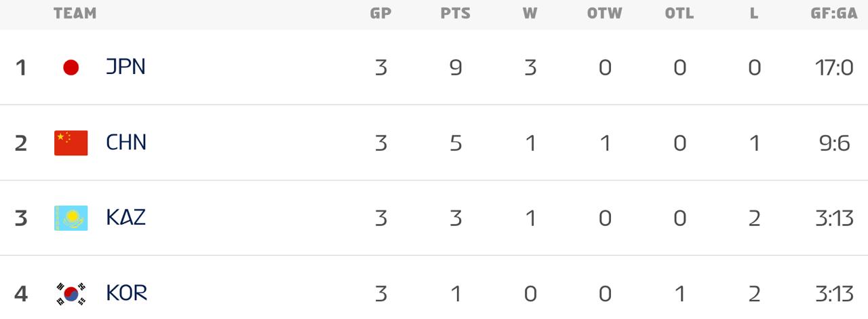Click the South Korea flag icon
The image size is (868, 319).
pos(71,293)
